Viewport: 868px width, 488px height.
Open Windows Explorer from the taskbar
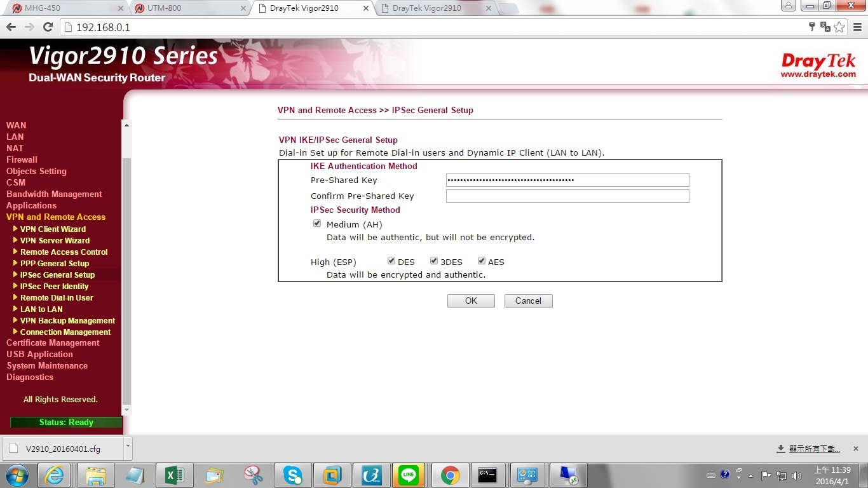(96, 475)
